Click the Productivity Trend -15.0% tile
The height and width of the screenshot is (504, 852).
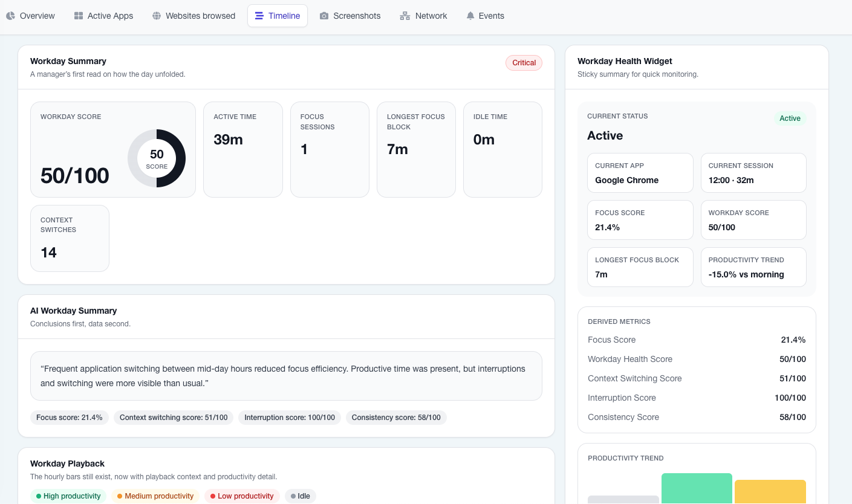pos(753,267)
